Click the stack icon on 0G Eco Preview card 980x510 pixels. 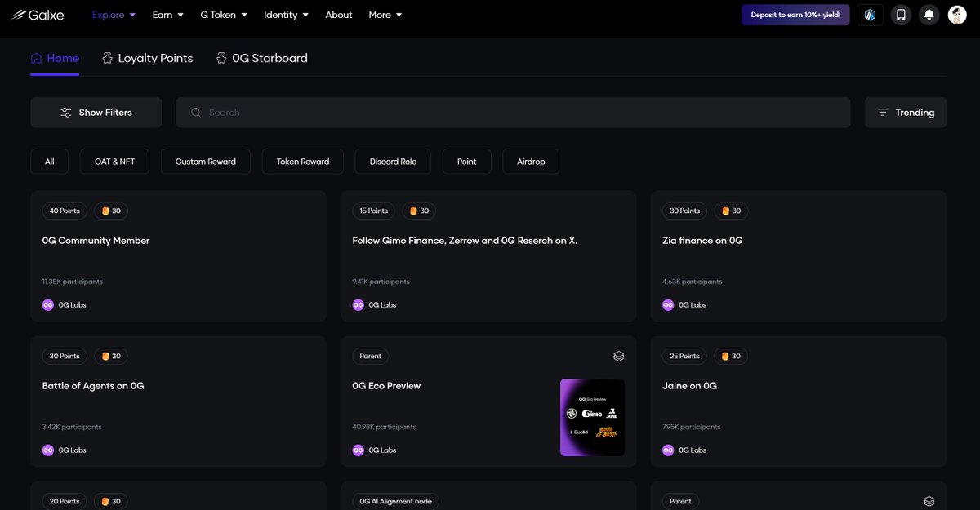619,357
